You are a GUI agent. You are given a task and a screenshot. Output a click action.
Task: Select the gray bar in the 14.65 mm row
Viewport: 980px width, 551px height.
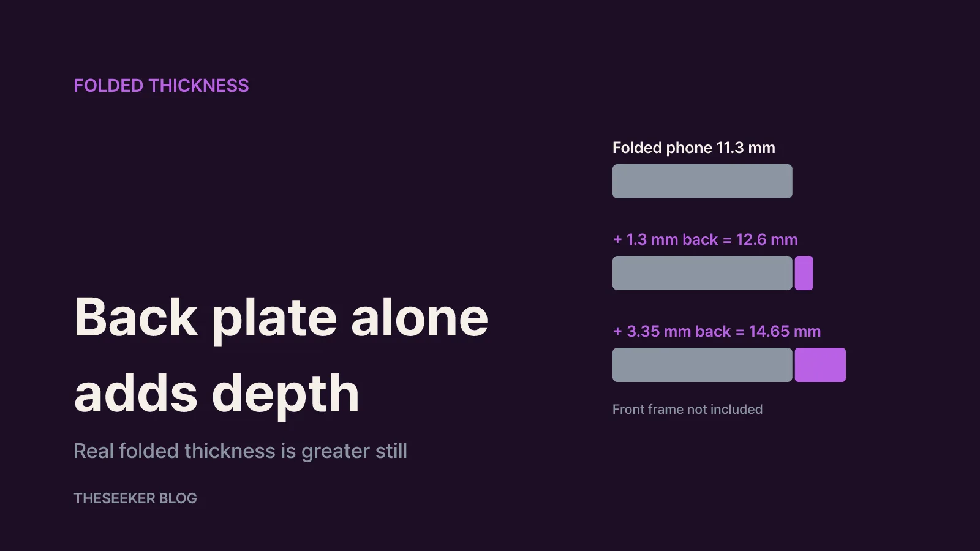point(703,365)
